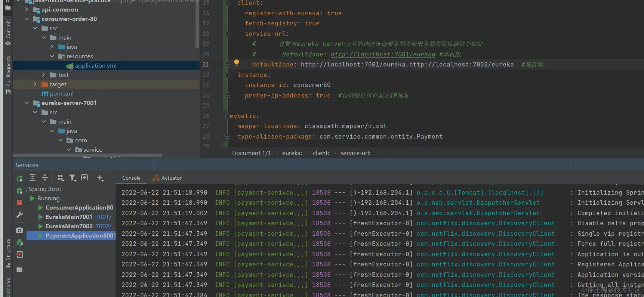
Task: Toggle fold marker on line 26 mybatis
Action: [227, 116]
